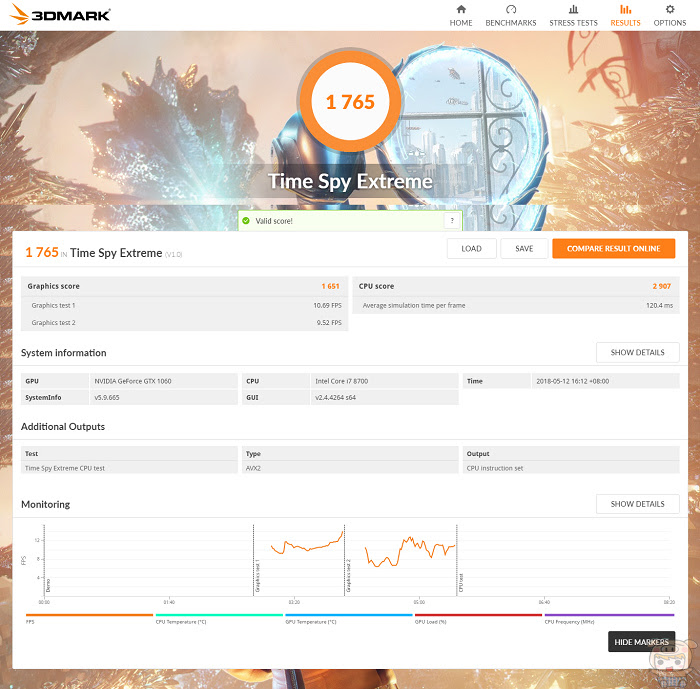Open the Home icon in navigation

[461, 9]
